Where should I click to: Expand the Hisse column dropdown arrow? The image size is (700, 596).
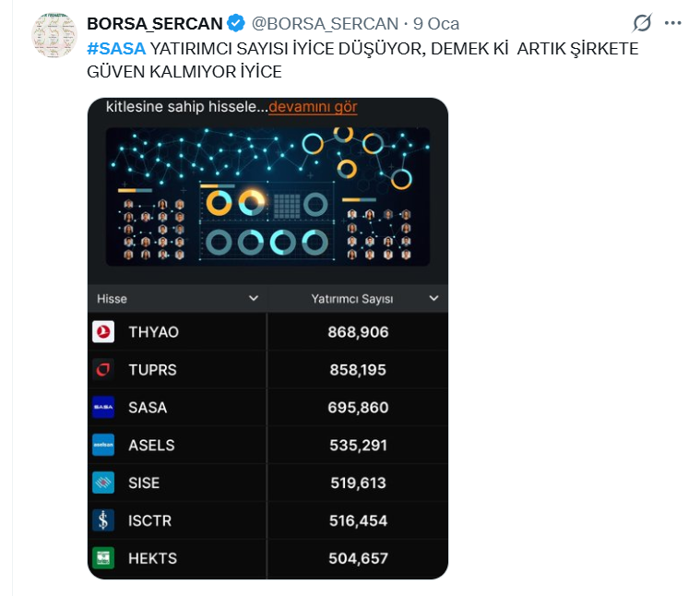[x=254, y=299]
